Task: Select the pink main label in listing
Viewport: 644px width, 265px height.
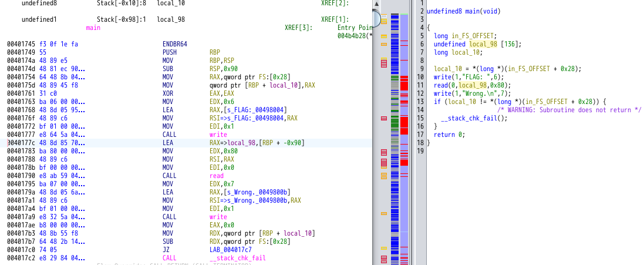Action: click(93, 28)
